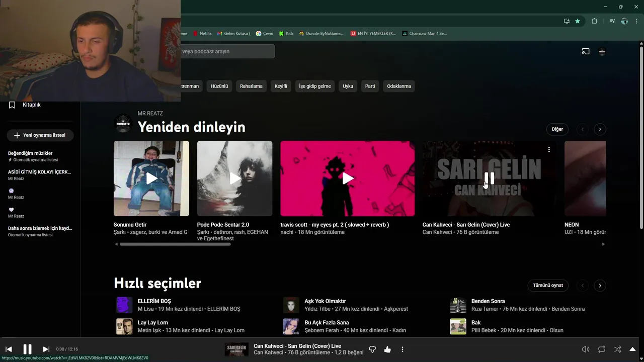The width and height of the screenshot is (644, 362).
Task: Open Daha sonra izlemek için kayd... playlist
Action: click(x=40, y=228)
